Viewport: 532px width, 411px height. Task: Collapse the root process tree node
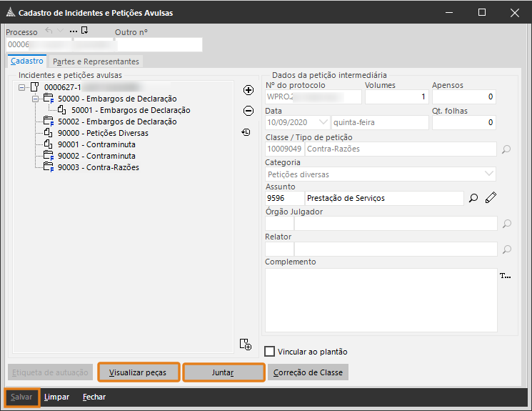[22, 87]
